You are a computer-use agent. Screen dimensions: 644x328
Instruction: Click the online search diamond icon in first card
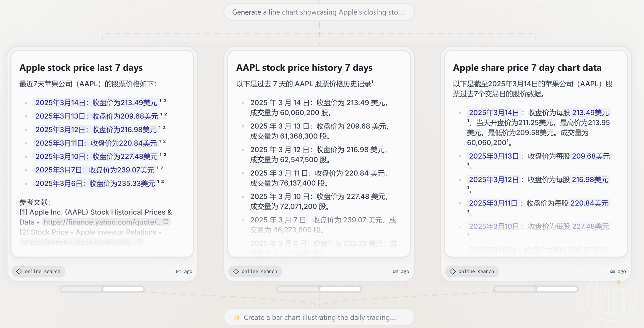[x=19, y=271]
